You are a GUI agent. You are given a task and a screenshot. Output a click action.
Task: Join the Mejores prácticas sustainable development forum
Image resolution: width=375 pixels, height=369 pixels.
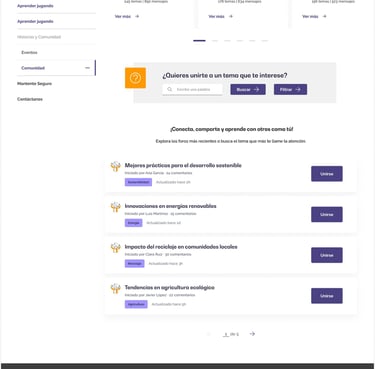coord(327,174)
